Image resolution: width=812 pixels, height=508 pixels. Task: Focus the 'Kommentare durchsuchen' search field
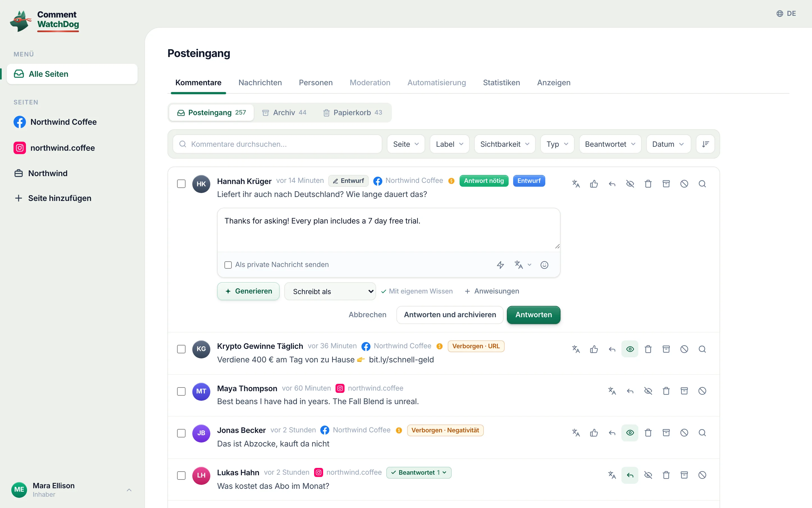pos(277,144)
